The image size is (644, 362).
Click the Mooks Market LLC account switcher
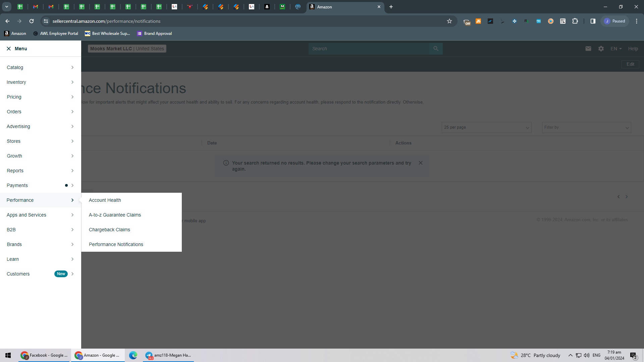127,49
